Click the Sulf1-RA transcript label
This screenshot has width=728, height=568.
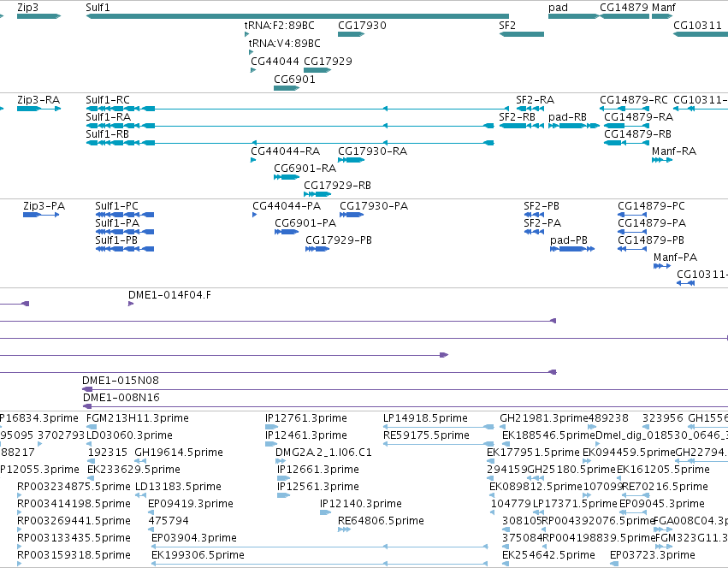108,117
